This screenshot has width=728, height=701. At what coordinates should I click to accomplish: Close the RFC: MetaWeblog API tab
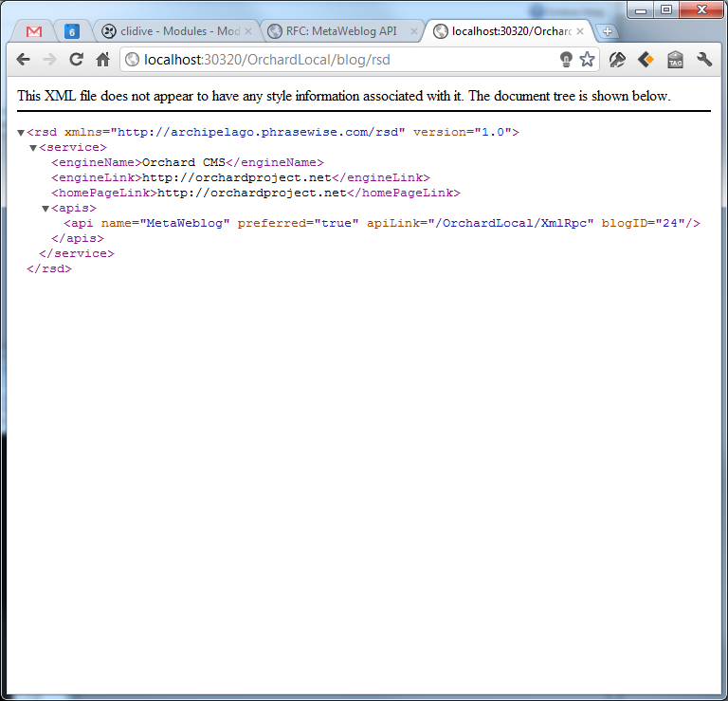[412, 31]
